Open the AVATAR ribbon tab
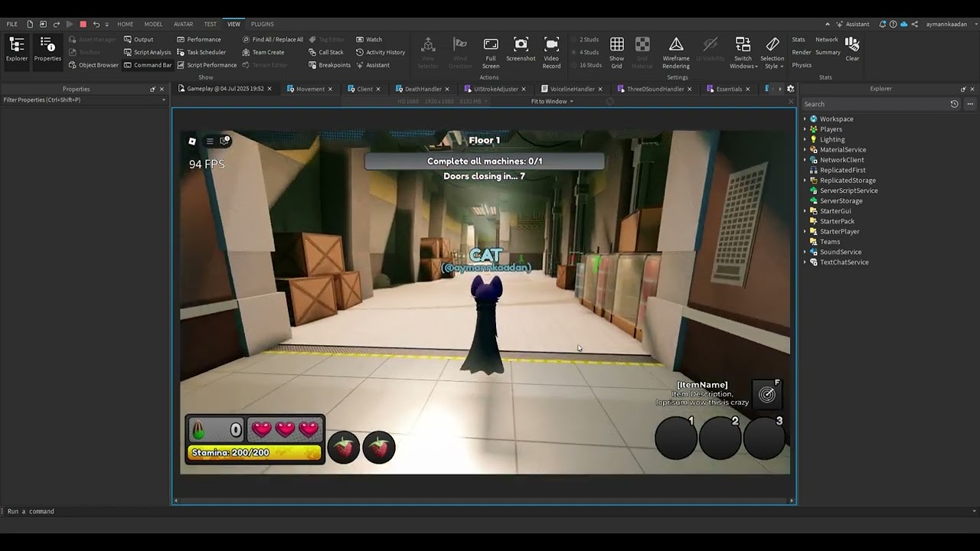 tap(183, 24)
